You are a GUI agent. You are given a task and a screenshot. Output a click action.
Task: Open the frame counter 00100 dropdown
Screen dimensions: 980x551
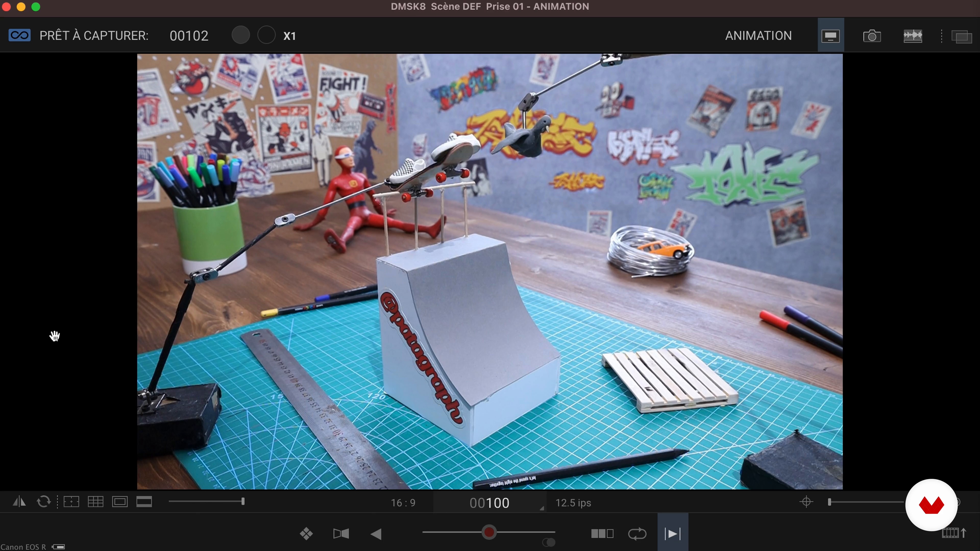click(x=490, y=503)
